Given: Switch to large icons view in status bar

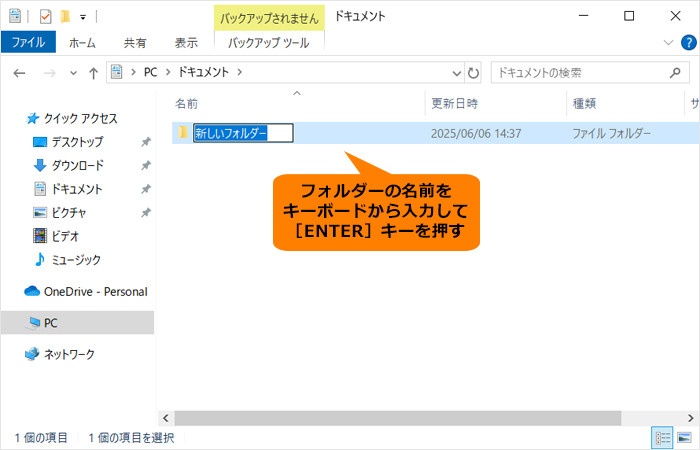Looking at the screenshot, I should 685,438.
